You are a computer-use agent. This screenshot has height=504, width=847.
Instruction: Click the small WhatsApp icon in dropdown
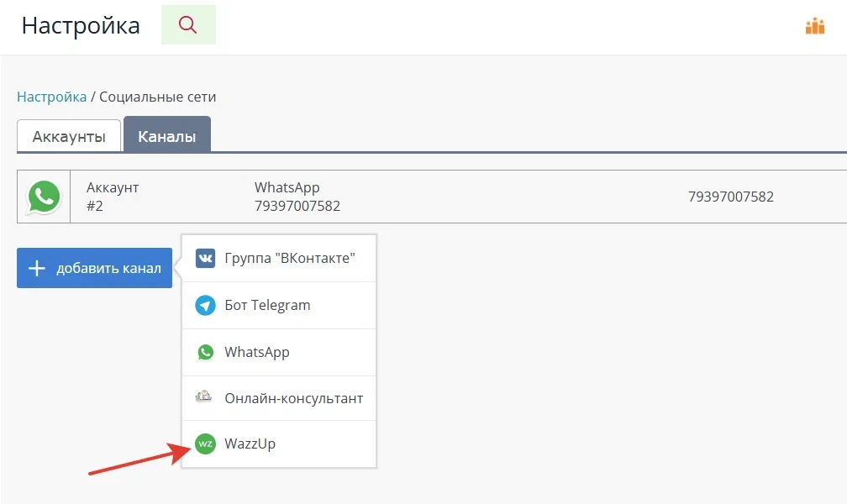(206, 352)
